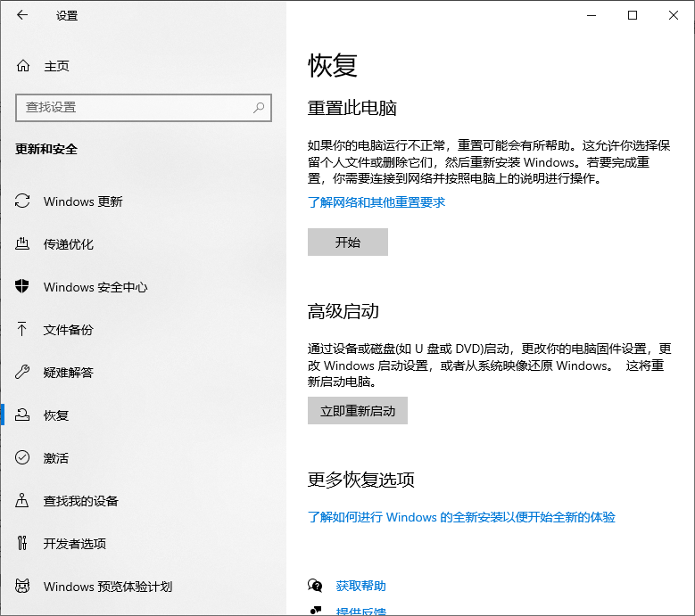Viewport: 695px width, 616px height.
Task: Maximize the 设置 window
Action: (633, 15)
